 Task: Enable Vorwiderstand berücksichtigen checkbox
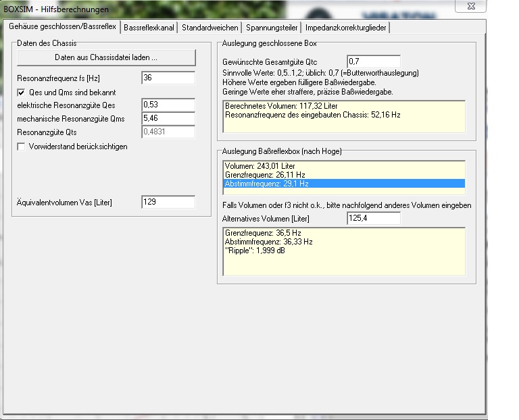tap(21, 147)
